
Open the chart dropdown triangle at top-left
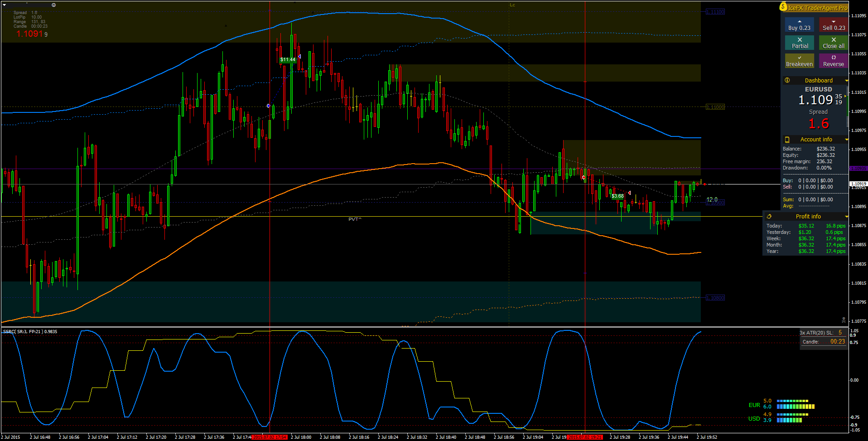click(4, 5)
